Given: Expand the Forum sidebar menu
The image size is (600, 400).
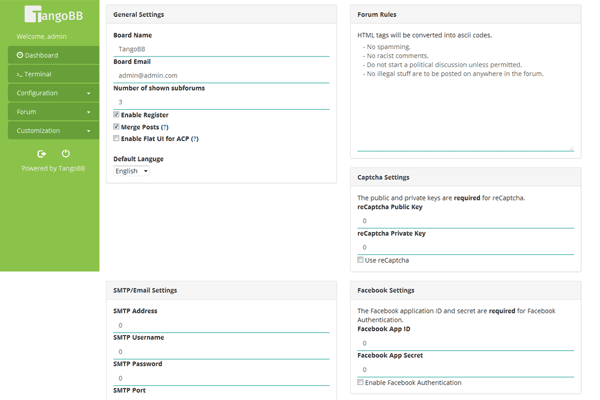Looking at the screenshot, I should click(x=50, y=112).
